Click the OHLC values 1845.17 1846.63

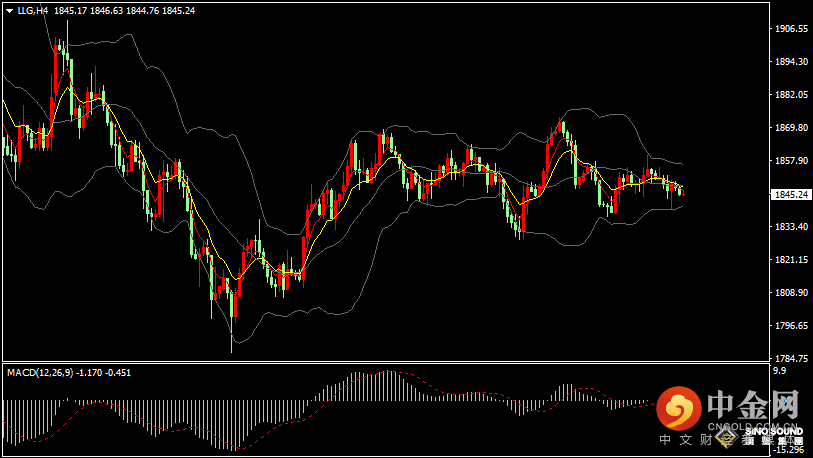point(89,10)
